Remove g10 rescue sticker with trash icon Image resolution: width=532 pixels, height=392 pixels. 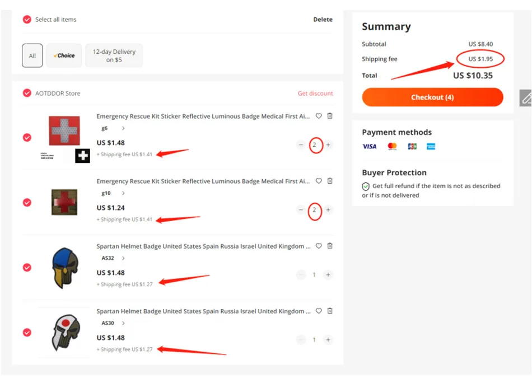tap(330, 181)
